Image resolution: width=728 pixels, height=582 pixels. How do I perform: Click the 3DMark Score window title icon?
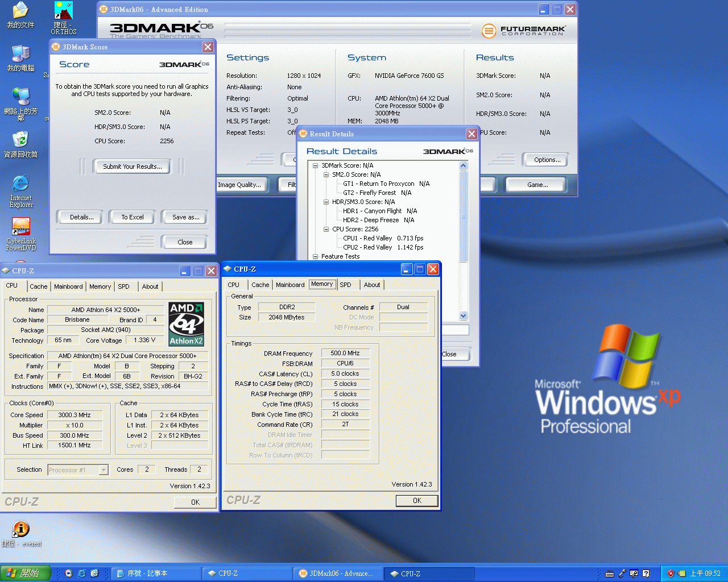(56, 47)
